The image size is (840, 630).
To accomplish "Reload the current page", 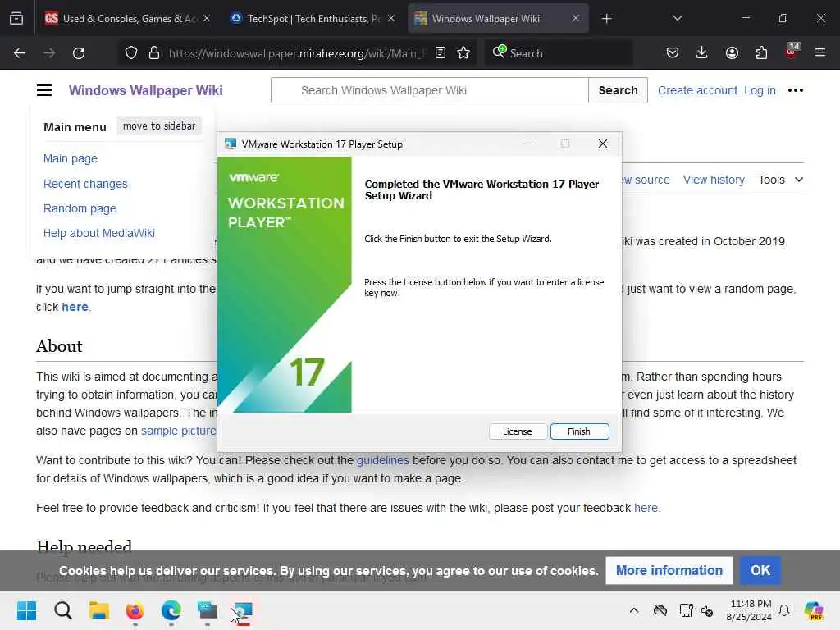I will tap(79, 53).
